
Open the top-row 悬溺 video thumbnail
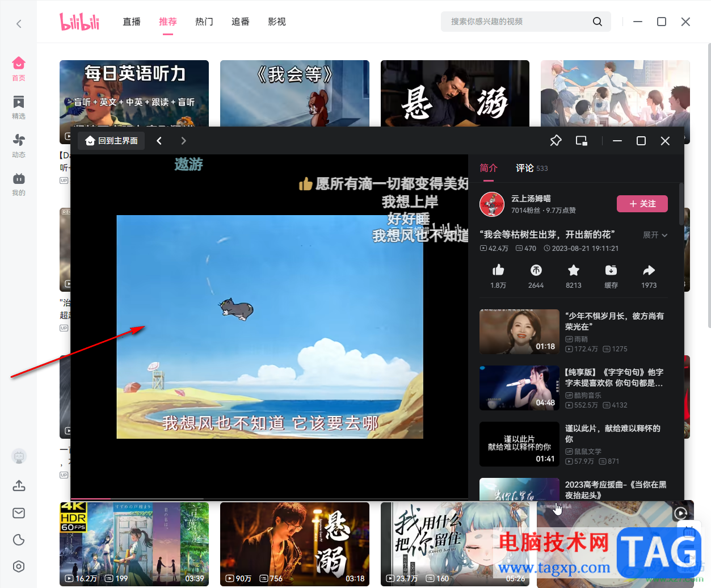point(455,94)
